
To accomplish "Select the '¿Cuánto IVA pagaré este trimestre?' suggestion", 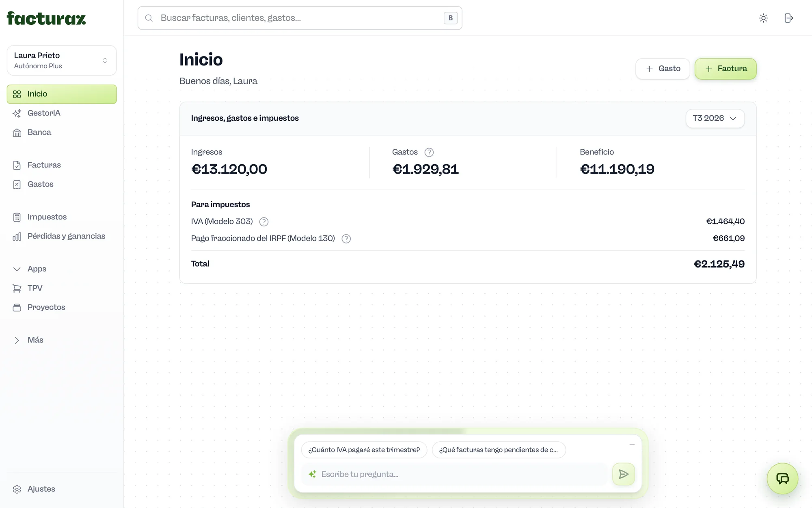I will 364,450.
